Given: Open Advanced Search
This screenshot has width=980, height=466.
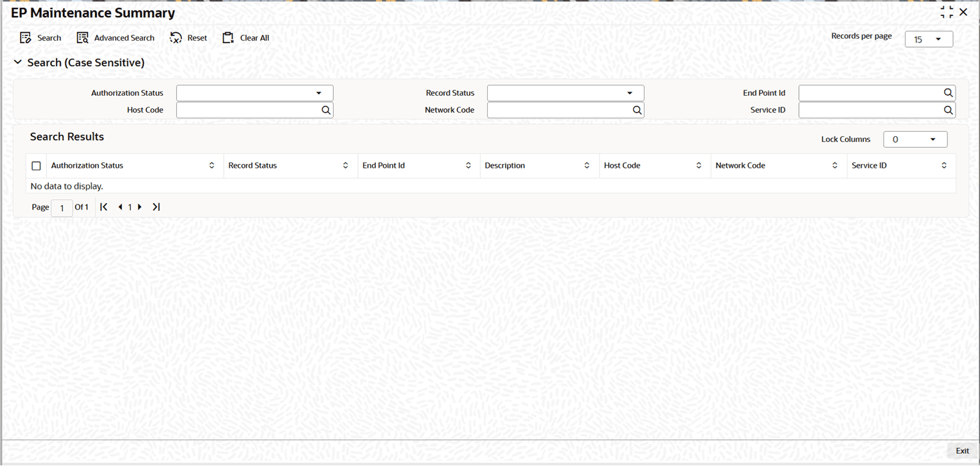Looking at the screenshot, I should coord(116,38).
